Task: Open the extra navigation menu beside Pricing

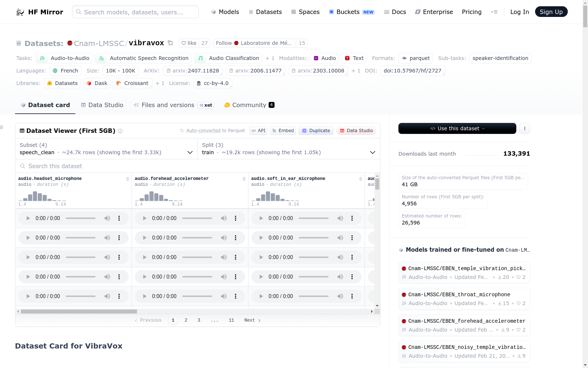Action: (494, 12)
